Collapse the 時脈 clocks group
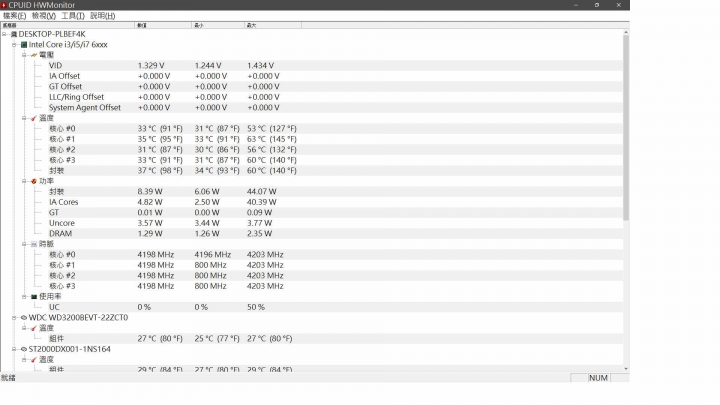This screenshot has height=405, width=720. [x=24, y=244]
